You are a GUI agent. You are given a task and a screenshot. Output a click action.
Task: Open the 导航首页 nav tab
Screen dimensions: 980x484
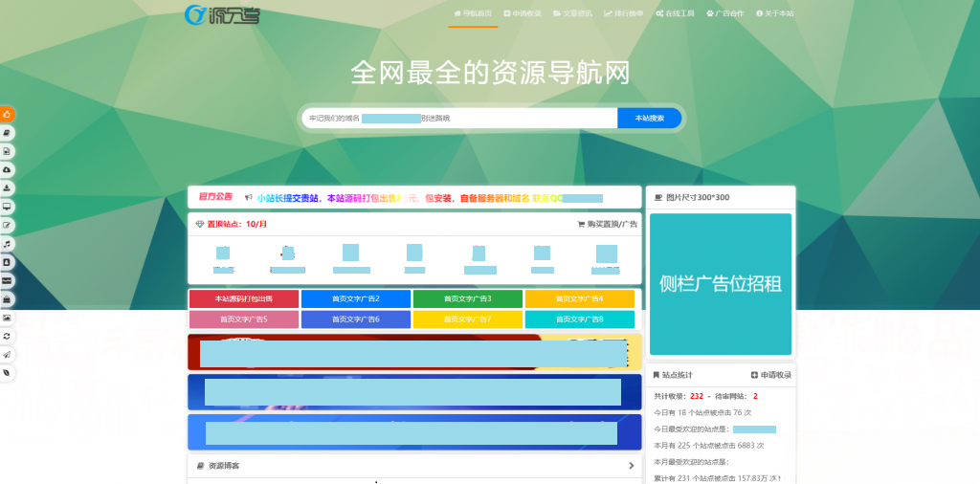473,14
